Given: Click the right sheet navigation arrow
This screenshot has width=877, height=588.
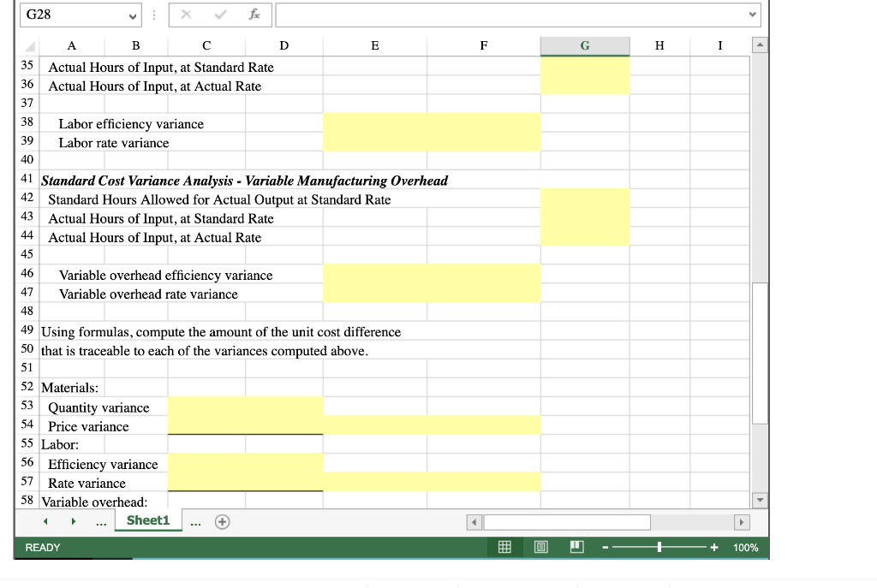Looking at the screenshot, I should click(x=73, y=520).
